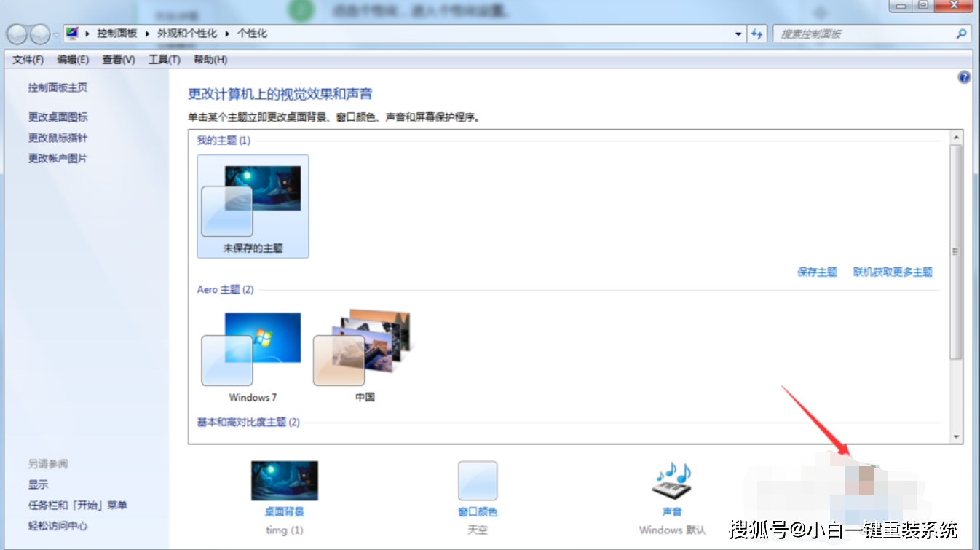Image resolution: width=980 pixels, height=550 pixels.
Task: Open the 显示 link under 另请参阅
Action: point(38,484)
